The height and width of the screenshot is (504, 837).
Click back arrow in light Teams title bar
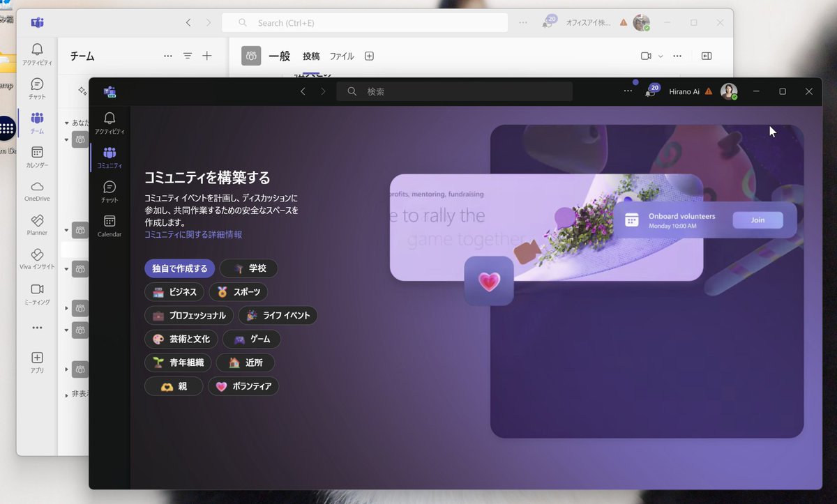(x=188, y=23)
